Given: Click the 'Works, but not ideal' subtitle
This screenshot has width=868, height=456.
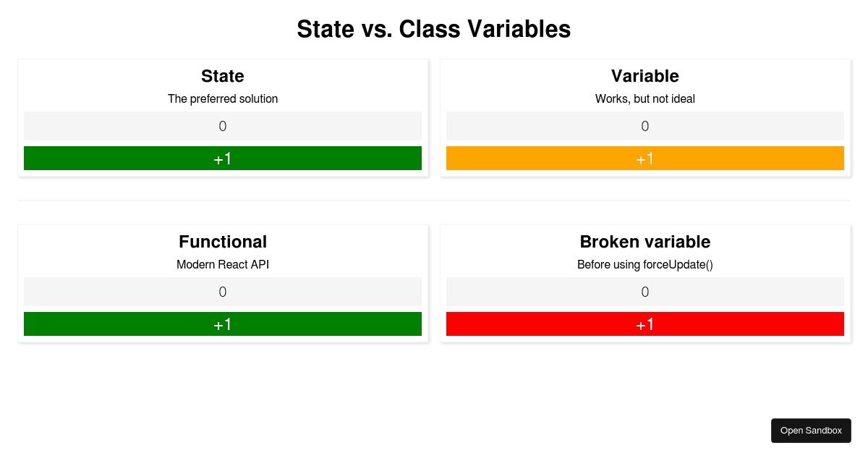Looking at the screenshot, I should (x=645, y=99).
